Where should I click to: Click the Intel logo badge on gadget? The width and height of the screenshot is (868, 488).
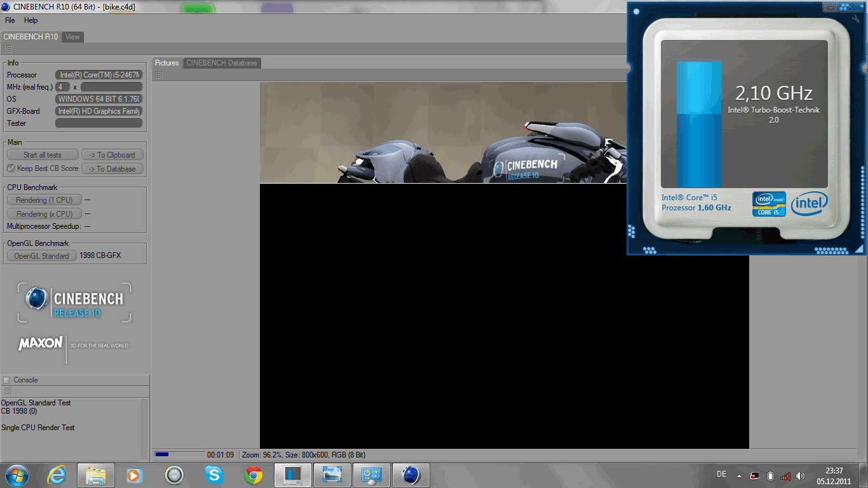tap(809, 203)
